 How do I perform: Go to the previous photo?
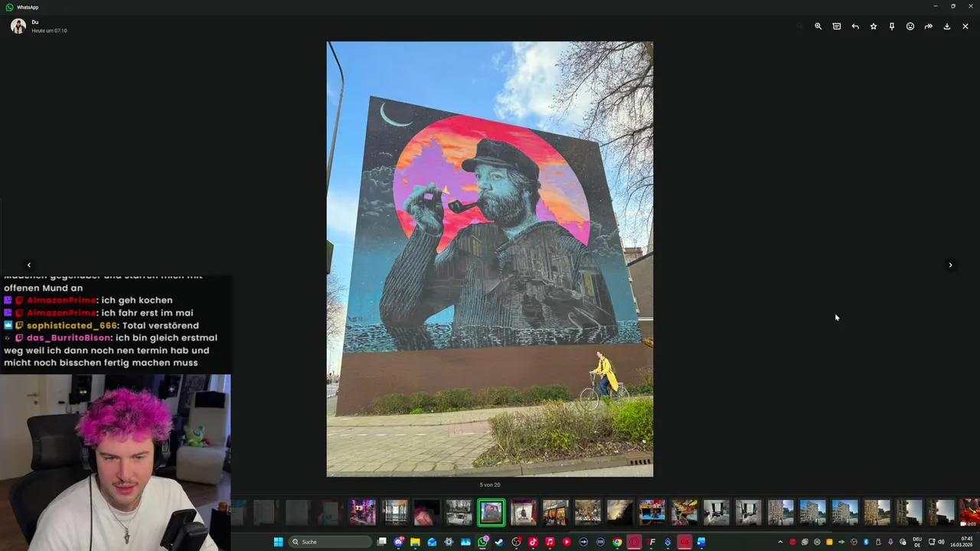tap(29, 265)
